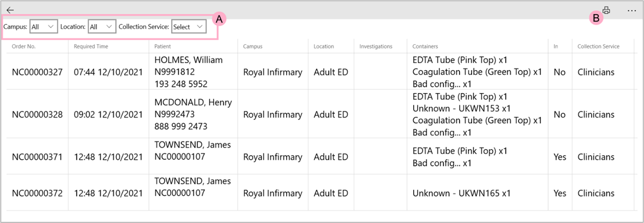Click the Collection Service column header
The width and height of the screenshot is (644, 223).
tap(599, 47)
